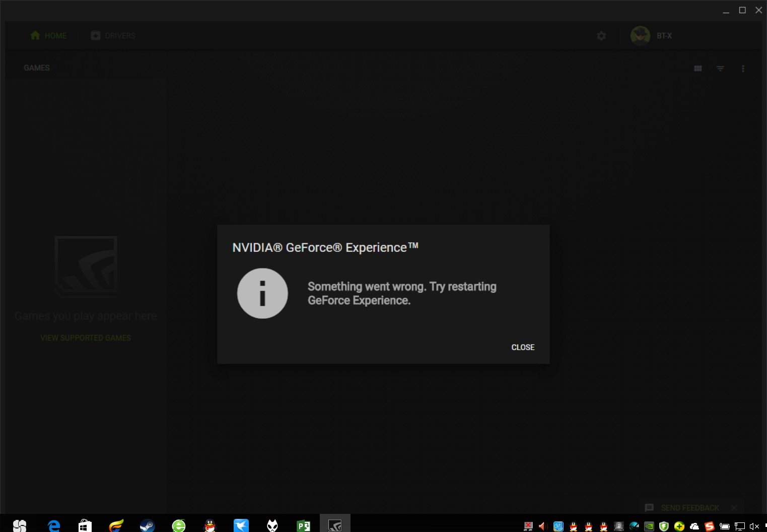The height and width of the screenshot is (532, 767).
Task: Switch to the DRIVERS tab
Action: pyautogui.click(x=113, y=36)
